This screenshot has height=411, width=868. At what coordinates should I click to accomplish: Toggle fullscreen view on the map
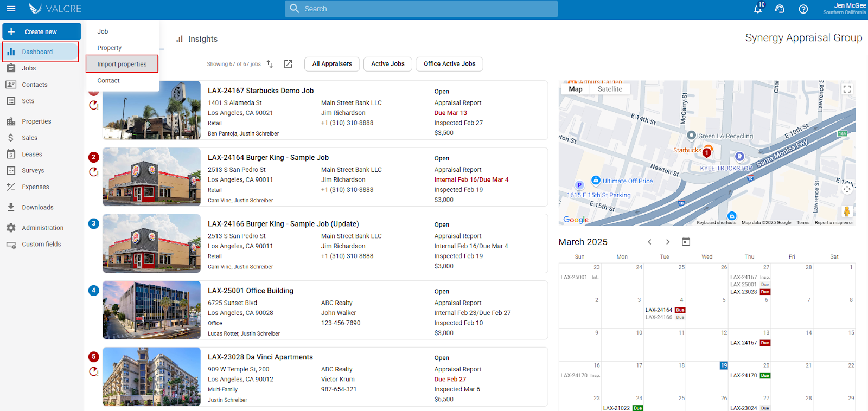pyautogui.click(x=847, y=89)
